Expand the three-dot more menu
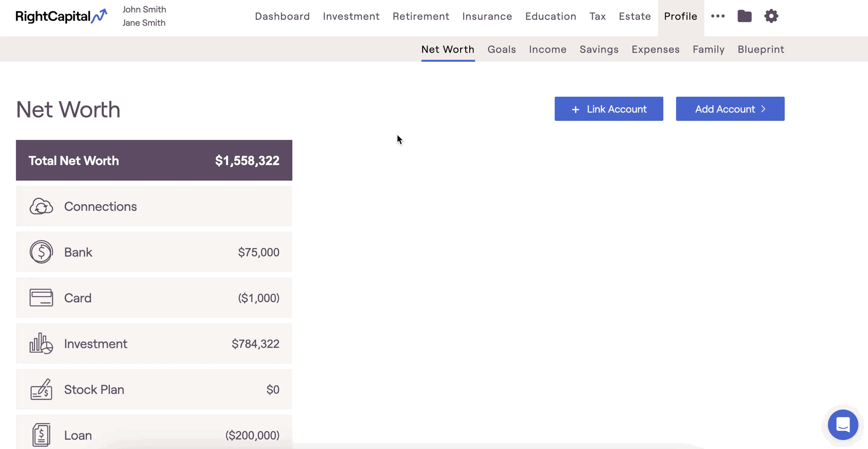Screen dimensions: 868x449 tap(718, 16)
